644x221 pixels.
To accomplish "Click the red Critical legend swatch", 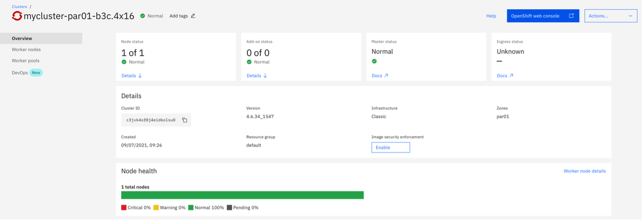I will [124, 208].
